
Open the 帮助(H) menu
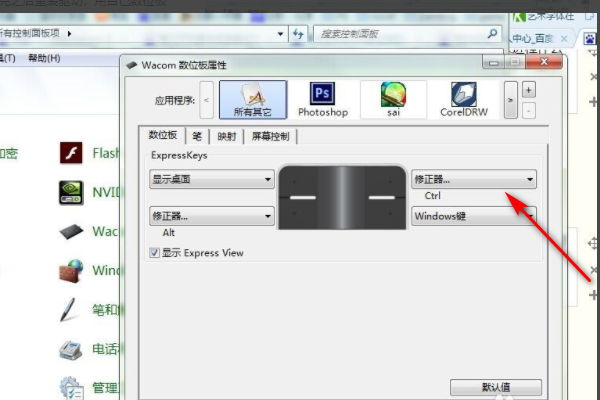pyautogui.click(x=44, y=58)
